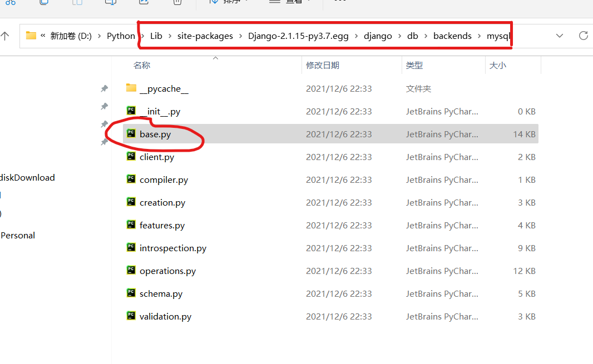The width and height of the screenshot is (593, 364).
Task: Select the features.py file name
Action: coord(162,226)
